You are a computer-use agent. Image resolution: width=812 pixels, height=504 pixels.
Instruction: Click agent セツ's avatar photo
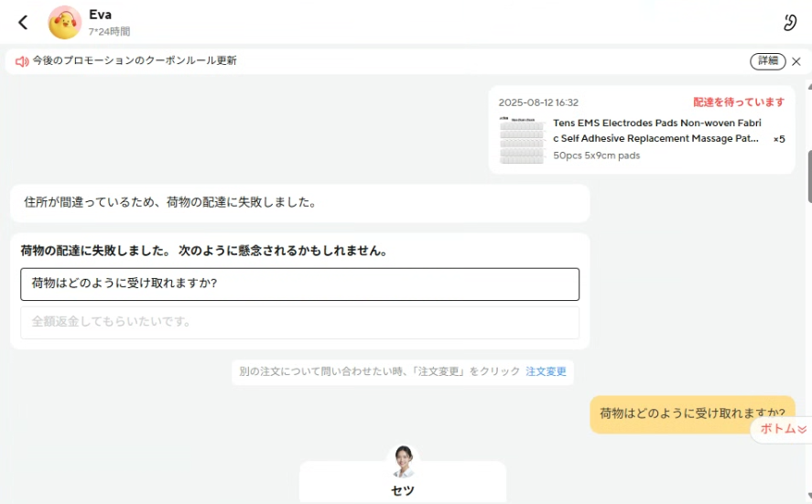point(403,461)
